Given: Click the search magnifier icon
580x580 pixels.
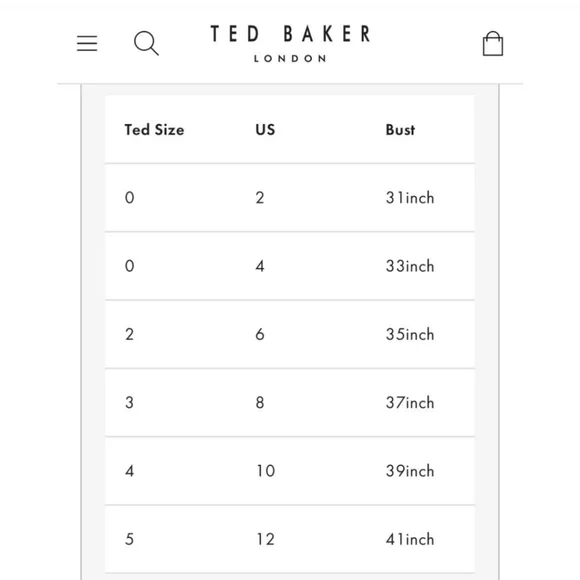Looking at the screenshot, I should [146, 43].
